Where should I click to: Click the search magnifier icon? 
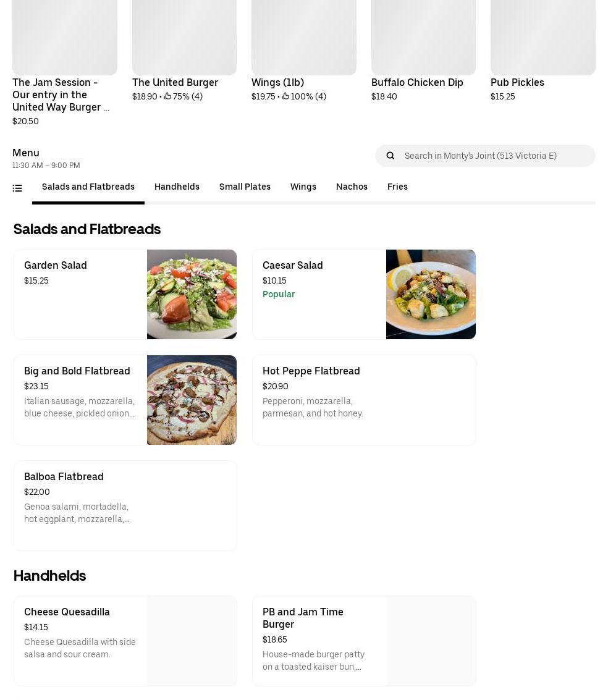(x=391, y=156)
